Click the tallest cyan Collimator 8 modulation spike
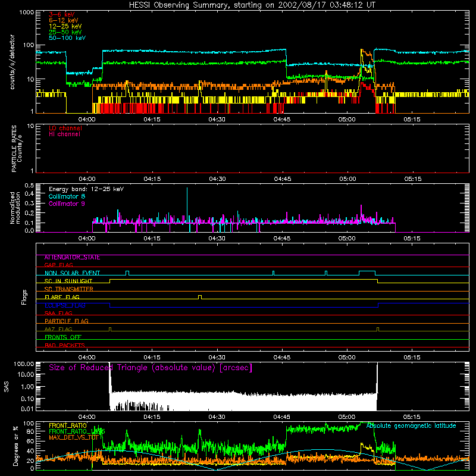476x476 pixels. [x=187, y=205]
